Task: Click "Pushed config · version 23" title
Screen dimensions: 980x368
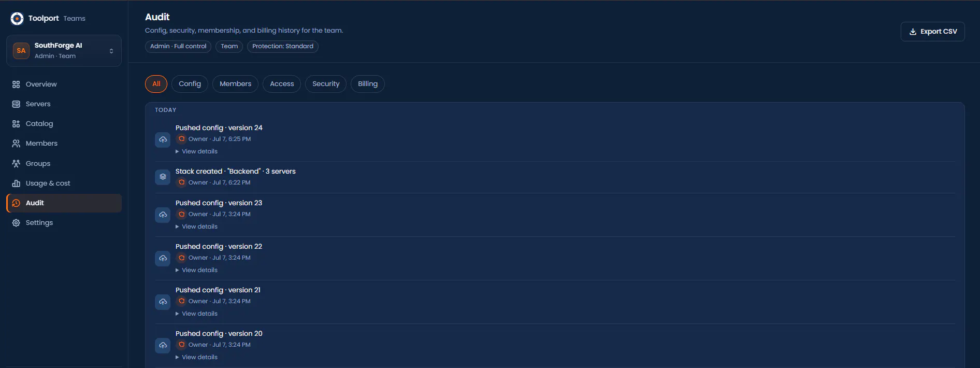Action: (219, 203)
